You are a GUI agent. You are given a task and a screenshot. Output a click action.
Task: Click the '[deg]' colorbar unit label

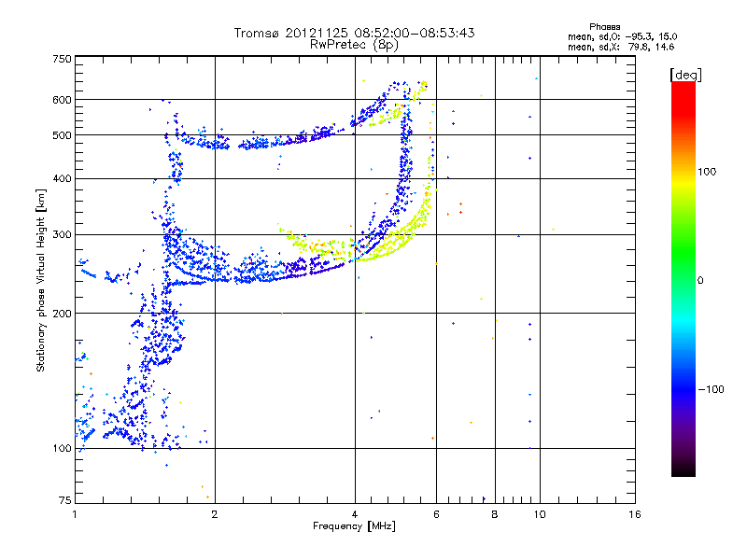coord(685,75)
